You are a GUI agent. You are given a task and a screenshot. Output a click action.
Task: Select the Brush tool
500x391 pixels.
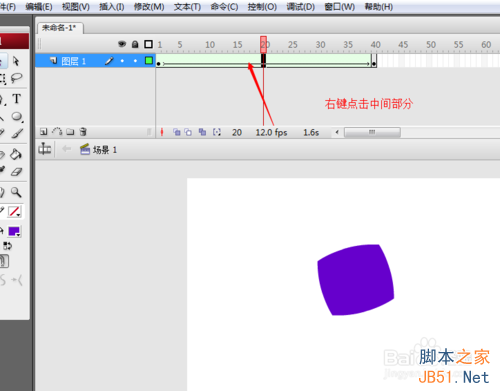point(17,133)
